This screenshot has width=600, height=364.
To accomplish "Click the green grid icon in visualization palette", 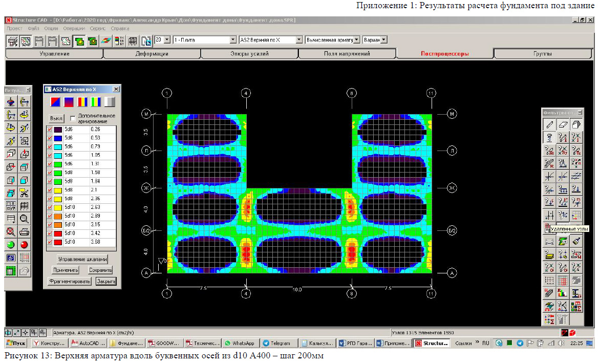I will [11, 271].
